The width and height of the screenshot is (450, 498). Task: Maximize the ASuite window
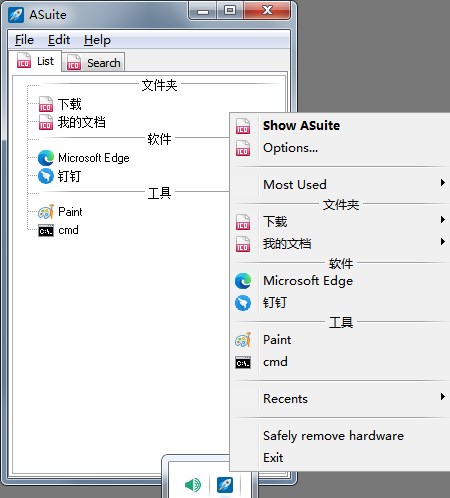coord(230,11)
